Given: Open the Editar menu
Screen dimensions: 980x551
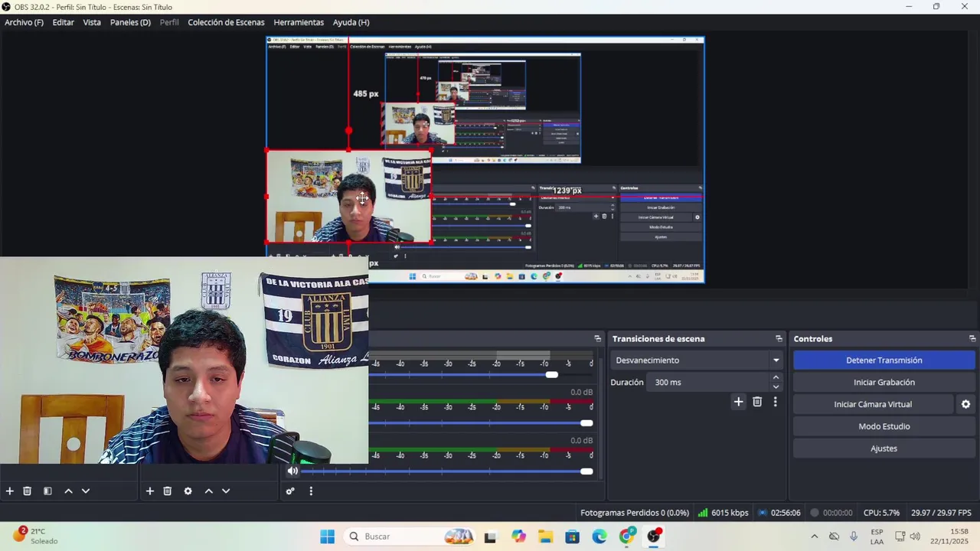Looking at the screenshot, I should [x=63, y=22].
